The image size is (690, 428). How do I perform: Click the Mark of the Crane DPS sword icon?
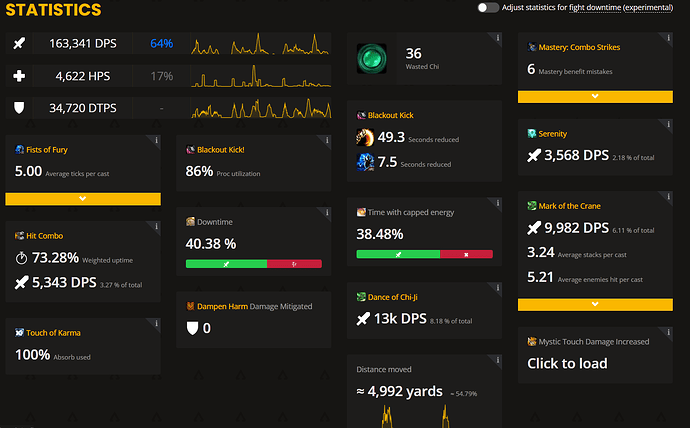coord(534,228)
